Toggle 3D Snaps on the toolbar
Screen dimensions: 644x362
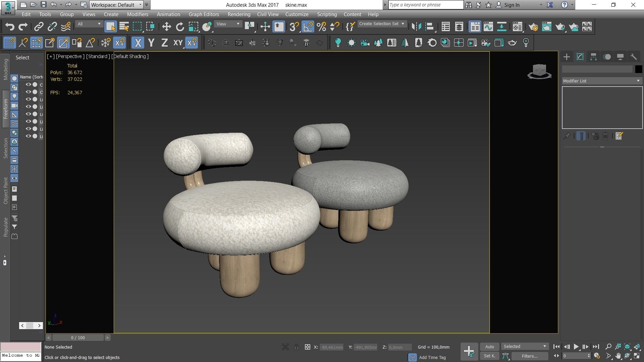click(x=294, y=27)
